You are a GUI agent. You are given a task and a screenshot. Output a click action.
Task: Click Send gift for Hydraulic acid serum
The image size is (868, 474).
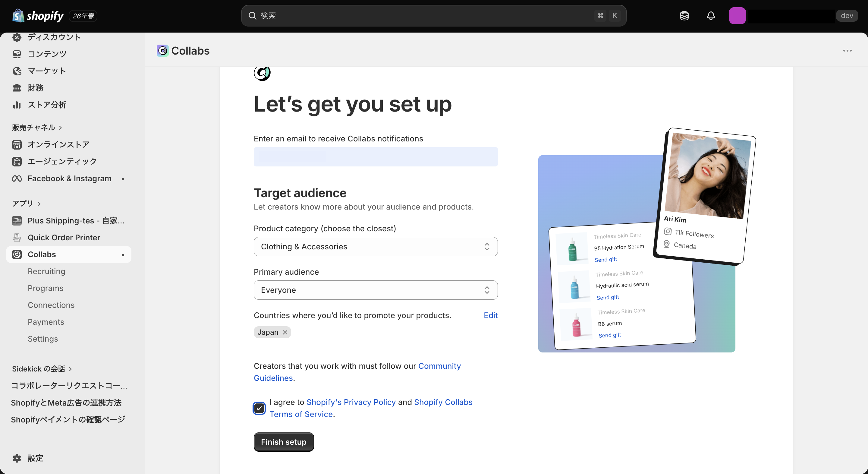[x=608, y=297]
